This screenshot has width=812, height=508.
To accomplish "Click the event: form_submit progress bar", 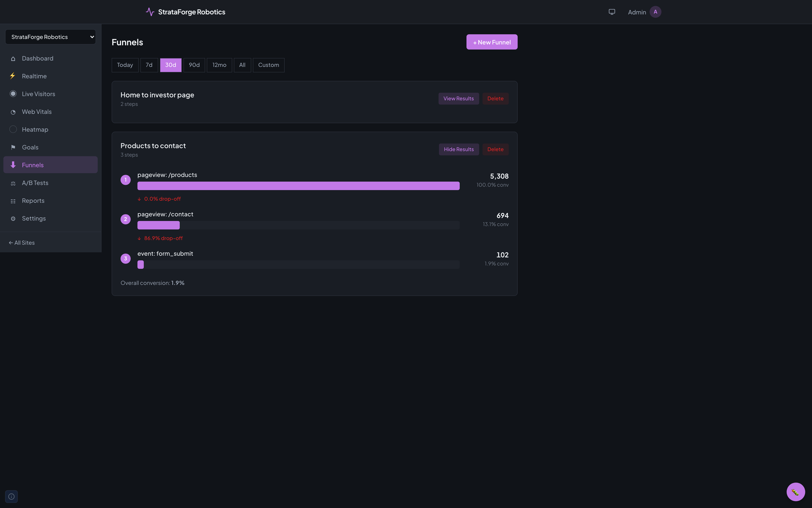I will click(299, 265).
